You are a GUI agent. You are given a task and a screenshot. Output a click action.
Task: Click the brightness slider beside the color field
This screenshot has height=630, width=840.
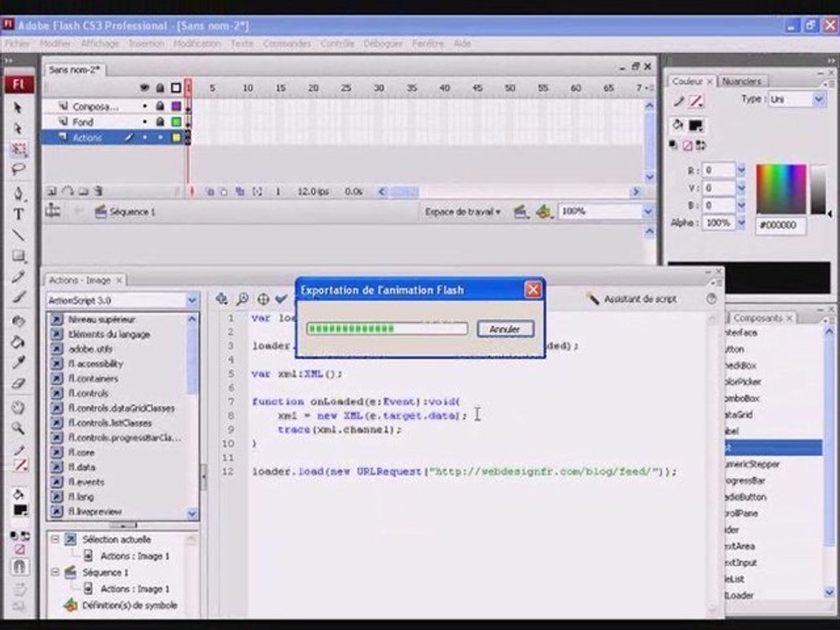tap(818, 189)
